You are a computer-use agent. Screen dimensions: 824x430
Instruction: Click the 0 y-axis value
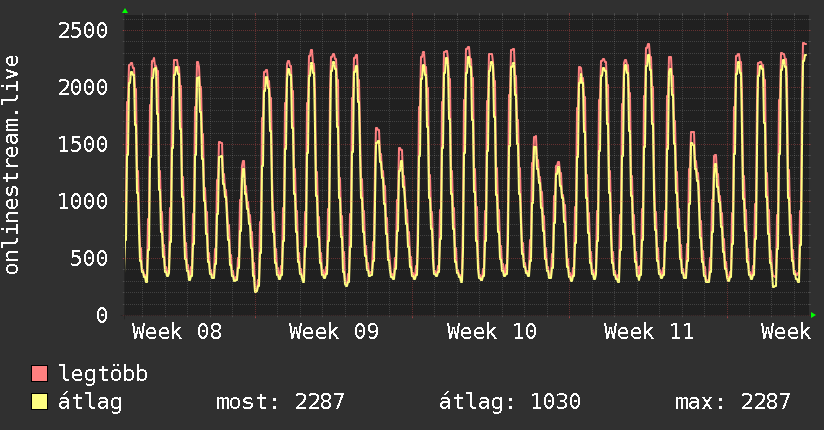pyautogui.click(x=102, y=315)
